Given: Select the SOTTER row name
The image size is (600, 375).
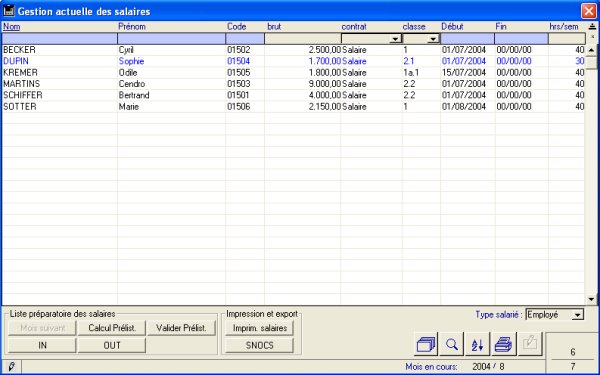Looking at the screenshot, I should click(20, 106).
